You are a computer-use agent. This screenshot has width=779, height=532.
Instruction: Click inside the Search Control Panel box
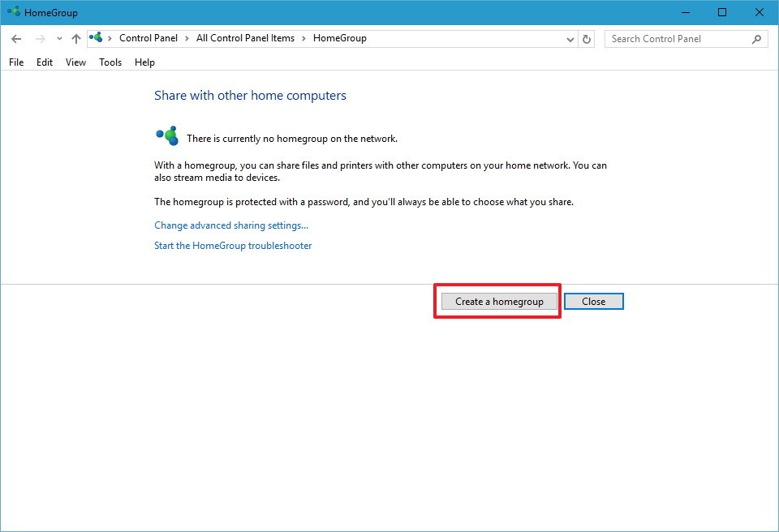682,38
